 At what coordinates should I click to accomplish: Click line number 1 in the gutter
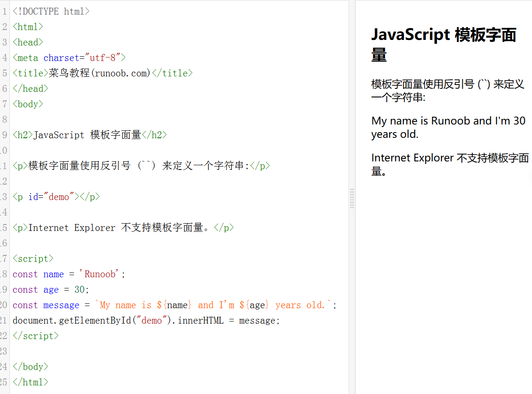pyautogui.click(x=5, y=12)
